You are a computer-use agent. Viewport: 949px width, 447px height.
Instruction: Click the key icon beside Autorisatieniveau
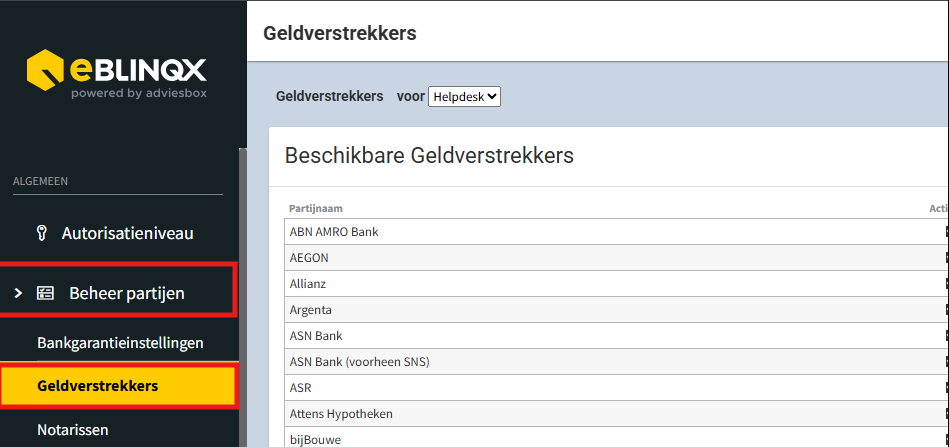42,233
